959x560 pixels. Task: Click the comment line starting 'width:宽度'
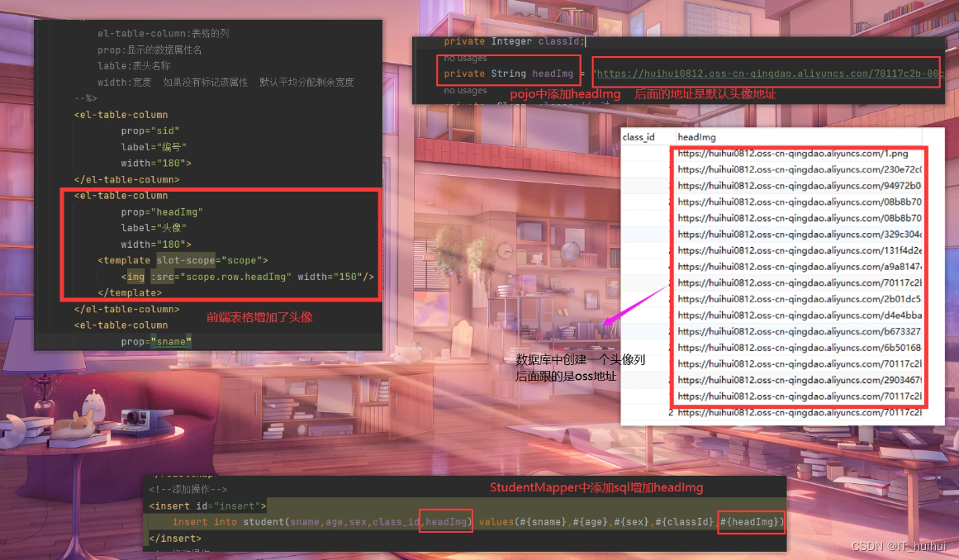click(226, 82)
